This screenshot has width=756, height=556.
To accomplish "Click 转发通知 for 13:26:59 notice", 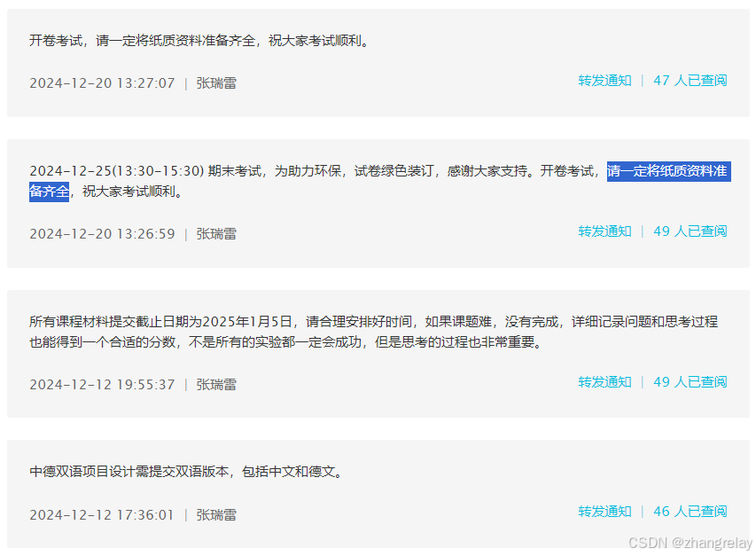I will point(604,231).
